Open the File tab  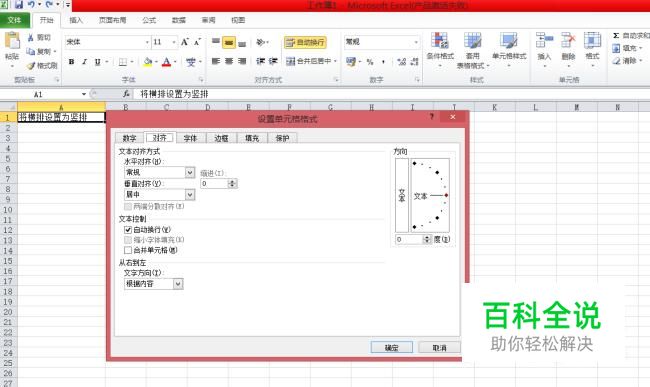click(x=15, y=20)
